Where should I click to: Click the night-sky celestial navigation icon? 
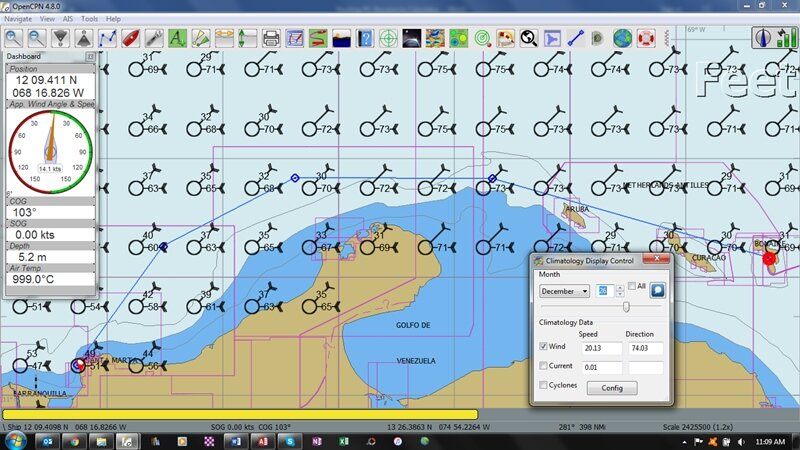(412, 38)
